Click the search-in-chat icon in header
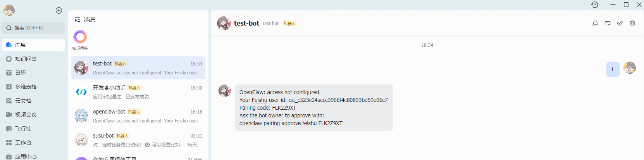Viewport: 644px width, 160px height. tap(595, 23)
